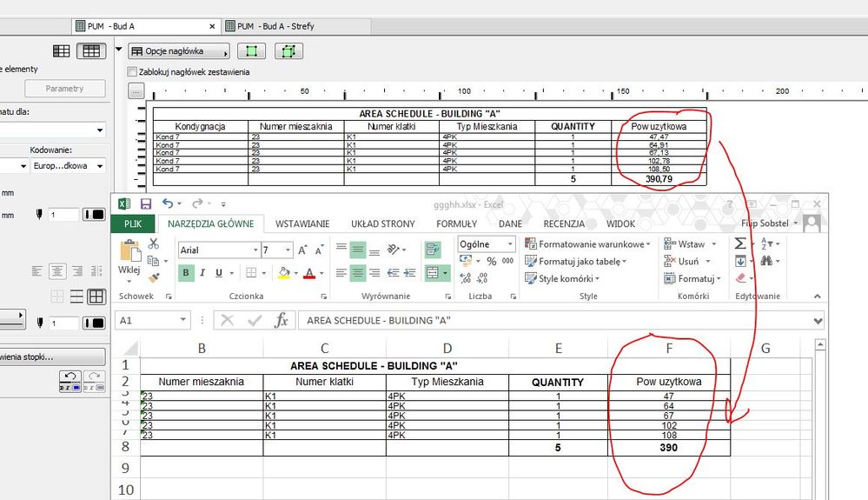Click Formatuj jako tabelę button
This screenshot has width=868, height=500.
[x=575, y=262]
